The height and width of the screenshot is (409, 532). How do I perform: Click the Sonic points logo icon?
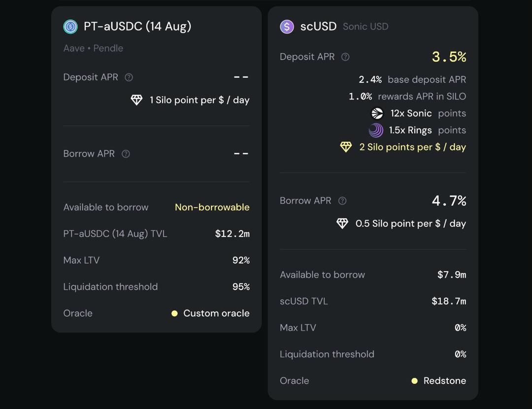pos(377,113)
